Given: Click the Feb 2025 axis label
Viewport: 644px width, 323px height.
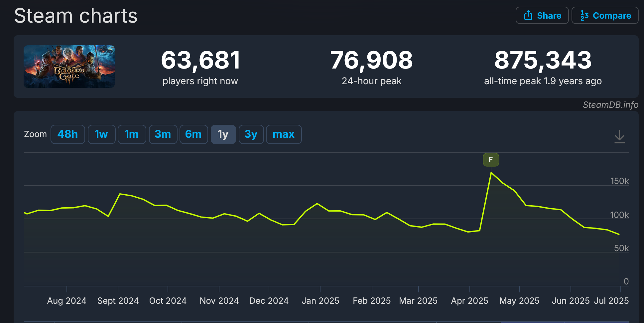Looking at the screenshot, I should pos(372,301).
